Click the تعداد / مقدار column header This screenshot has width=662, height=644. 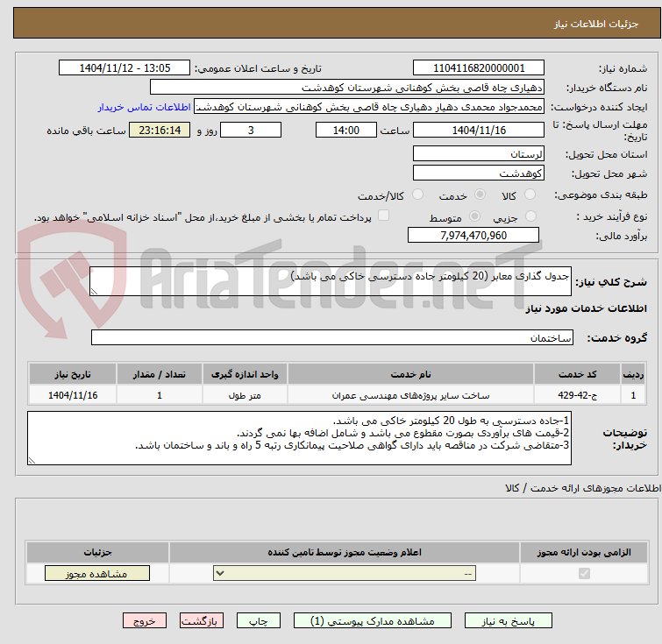click(160, 374)
